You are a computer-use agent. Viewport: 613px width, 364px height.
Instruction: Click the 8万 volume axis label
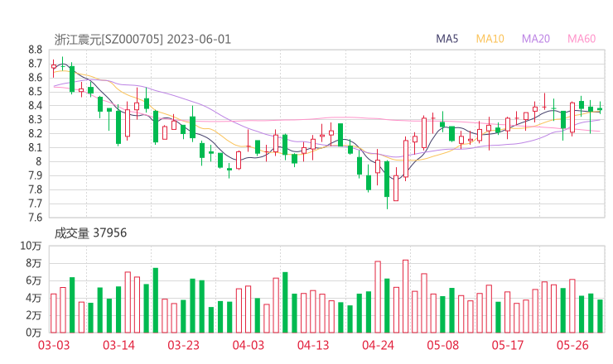pyautogui.click(x=34, y=263)
